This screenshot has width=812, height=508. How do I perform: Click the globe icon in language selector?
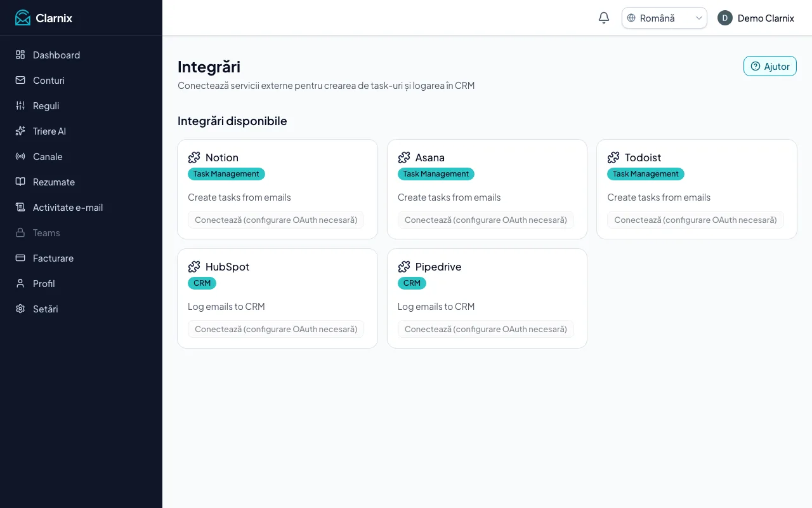tap(631, 18)
